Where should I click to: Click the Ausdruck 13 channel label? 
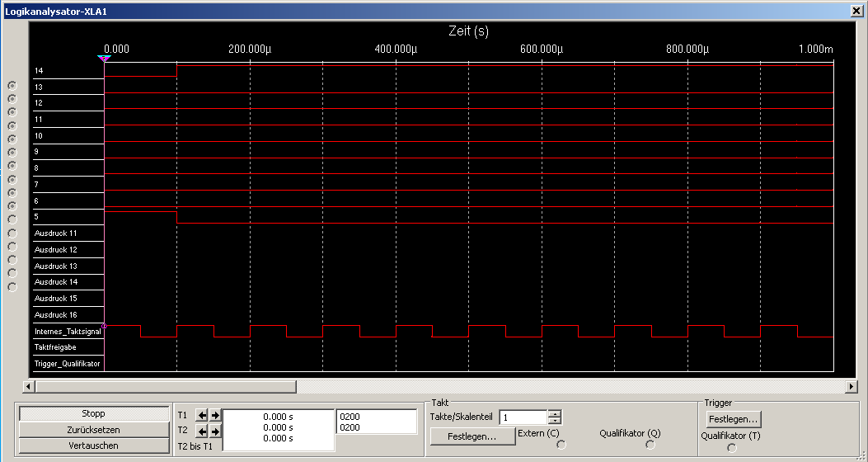pyautogui.click(x=55, y=266)
